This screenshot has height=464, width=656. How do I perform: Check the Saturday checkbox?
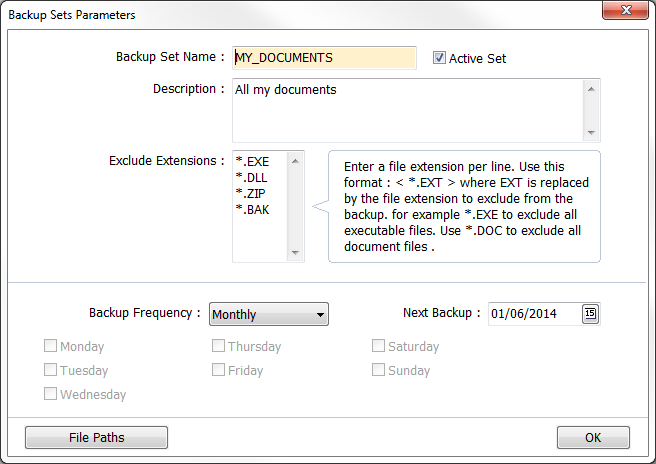pos(379,347)
